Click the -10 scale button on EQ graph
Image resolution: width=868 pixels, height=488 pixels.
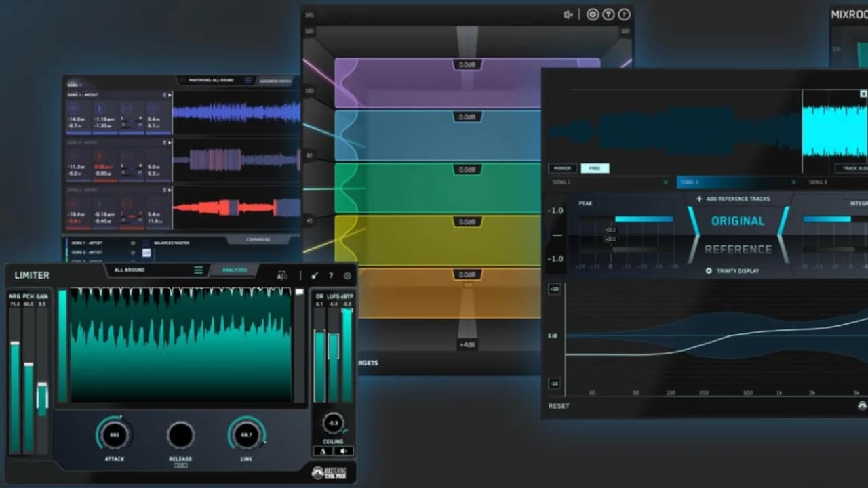554,384
